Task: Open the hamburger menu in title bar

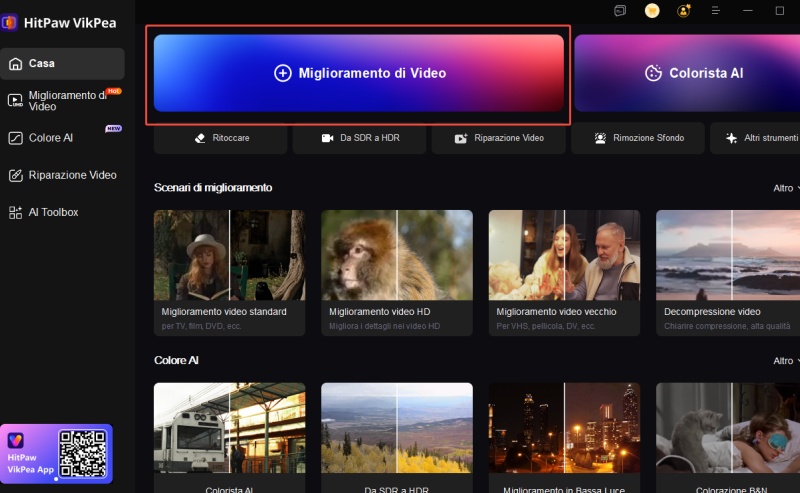Action: pyautogui.click(x=715, y=11)
